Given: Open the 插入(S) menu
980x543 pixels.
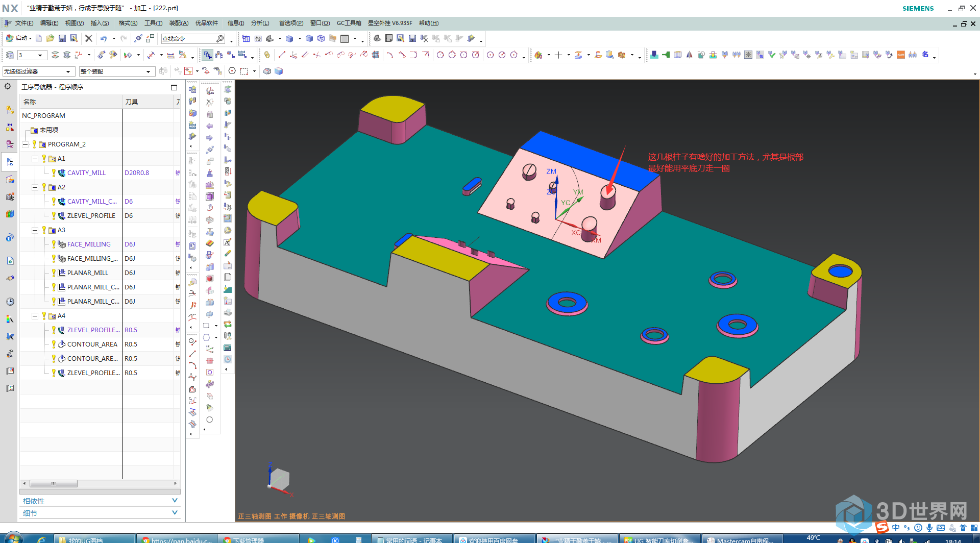Looking at the screenshot, I should click(x=100, y=23).
